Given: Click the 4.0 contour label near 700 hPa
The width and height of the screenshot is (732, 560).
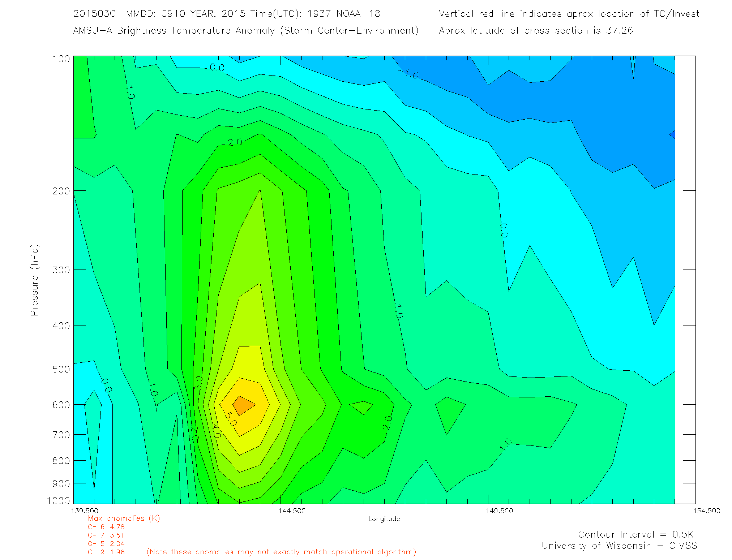Looking at the screenshot, I should pyautogui.click(x=216, y=431).
